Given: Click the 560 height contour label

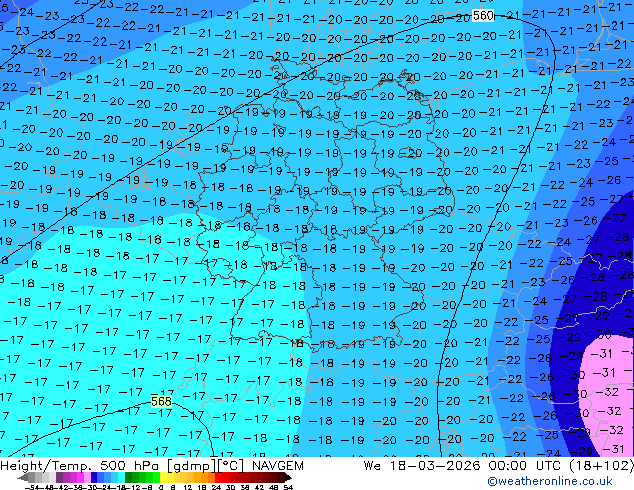Looking at the screenshot, I should [x=483, y=16].
